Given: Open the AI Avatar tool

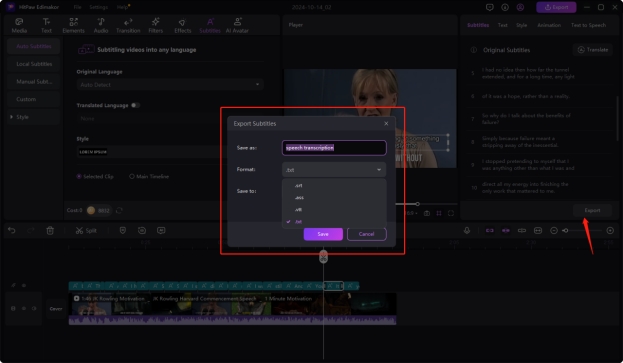Looking at the screenshot, I should coord(237,25).
